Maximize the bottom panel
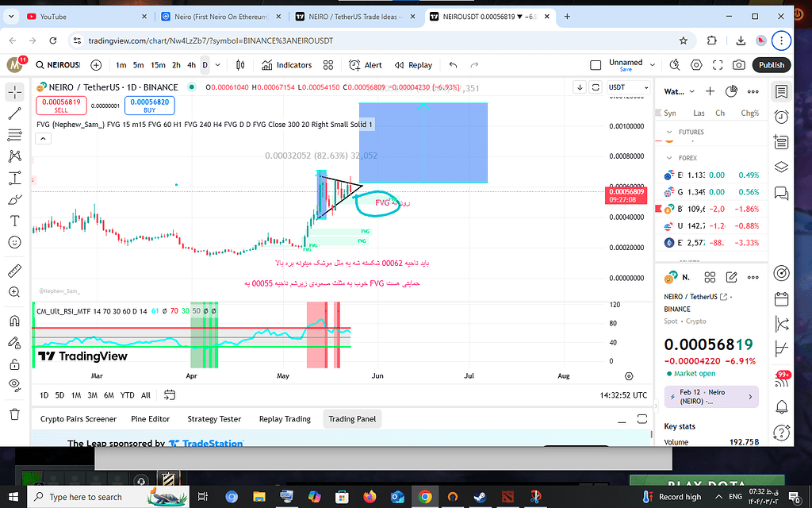The width and height of the screenshot is (812, 508). click(x=642, y=419)
